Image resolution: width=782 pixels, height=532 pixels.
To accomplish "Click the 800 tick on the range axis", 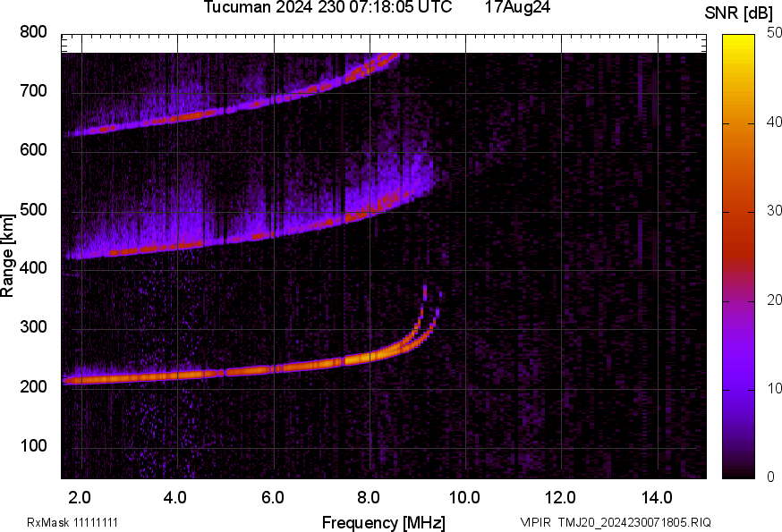I will click(33, 32).
